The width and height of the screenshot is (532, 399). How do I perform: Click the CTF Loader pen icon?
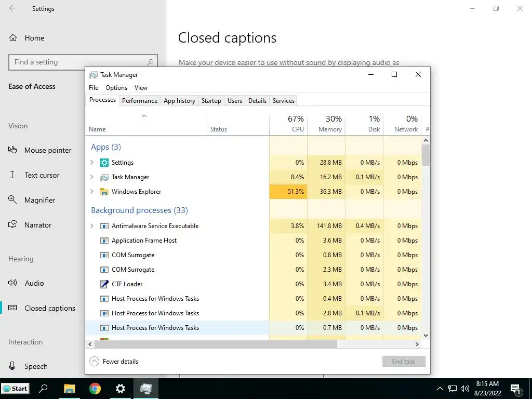coord(104,284)
